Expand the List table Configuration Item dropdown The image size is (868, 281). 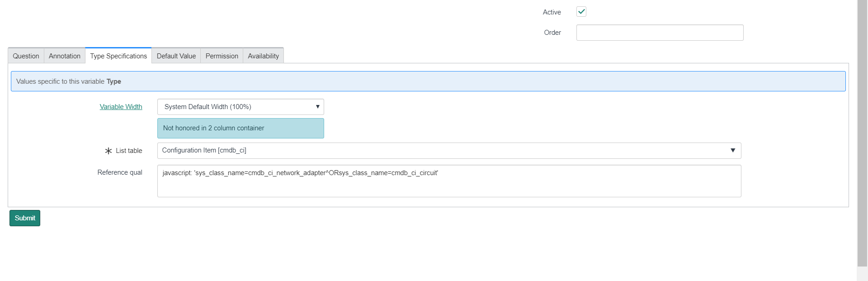[449, 151]
